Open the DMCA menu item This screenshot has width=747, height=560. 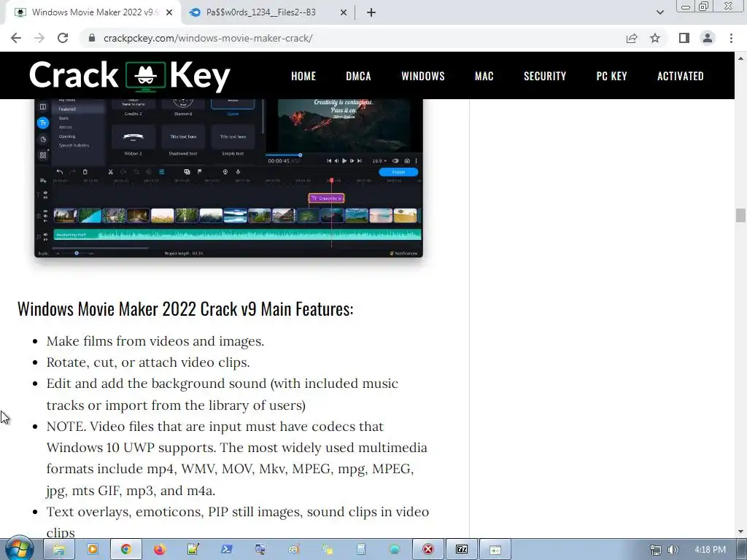(x=358, y=76)
